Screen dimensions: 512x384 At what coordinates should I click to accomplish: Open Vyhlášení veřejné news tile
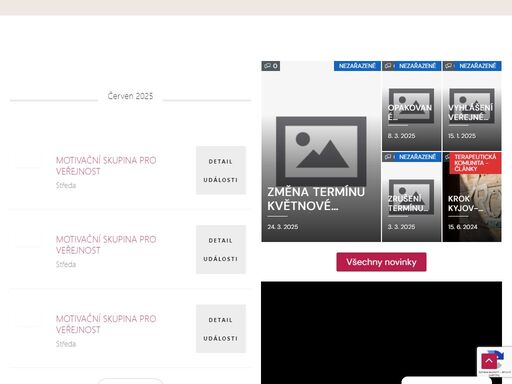pos(472,106)
